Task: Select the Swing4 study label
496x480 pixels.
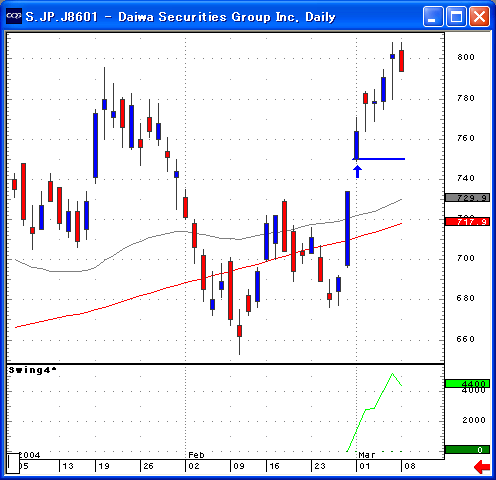Action: (x=32, y=370)
